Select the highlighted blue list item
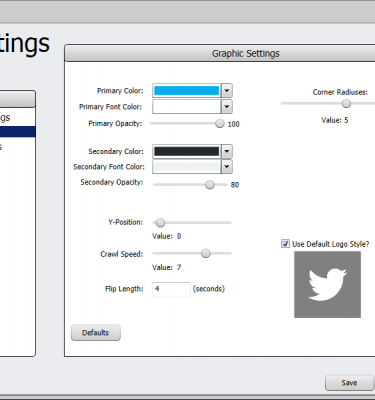The width and height of the screenshot is (375, 400). pyautogui.click(x=17, y=132)
